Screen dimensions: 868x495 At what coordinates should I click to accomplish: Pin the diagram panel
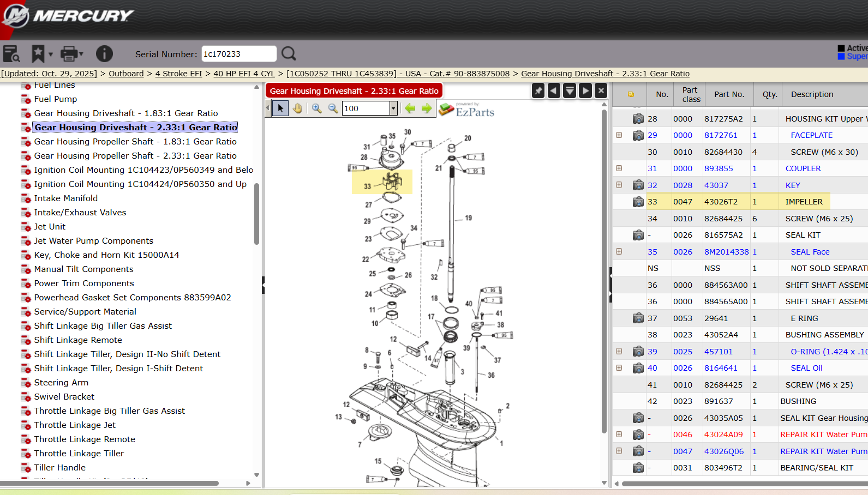pyautogui.click(x=538, y=90)
